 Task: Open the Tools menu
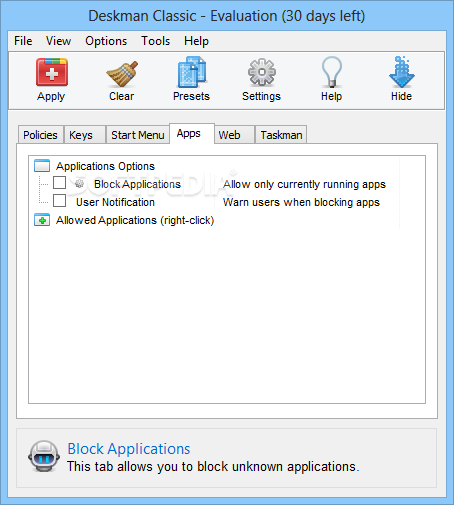point(155,41)
